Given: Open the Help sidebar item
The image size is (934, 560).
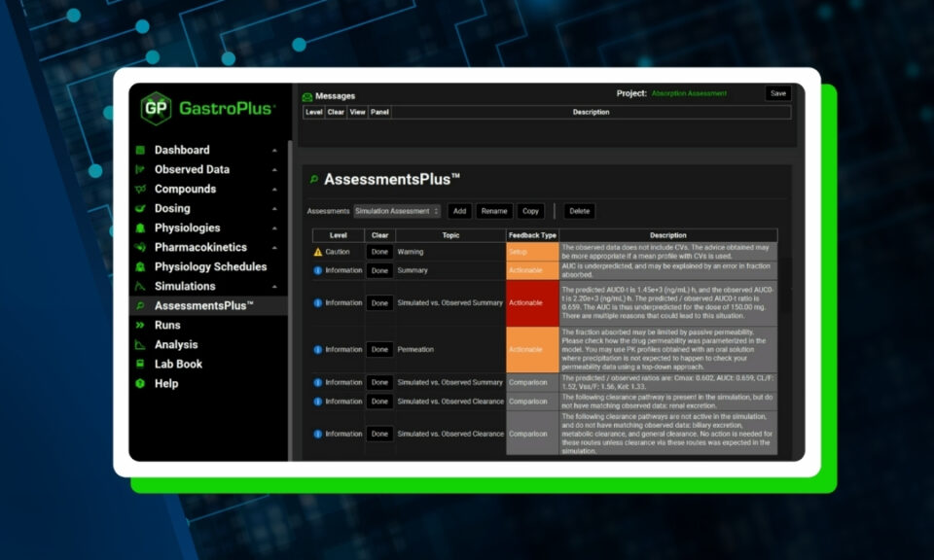Looking at the screenshot, I should 208,384.
